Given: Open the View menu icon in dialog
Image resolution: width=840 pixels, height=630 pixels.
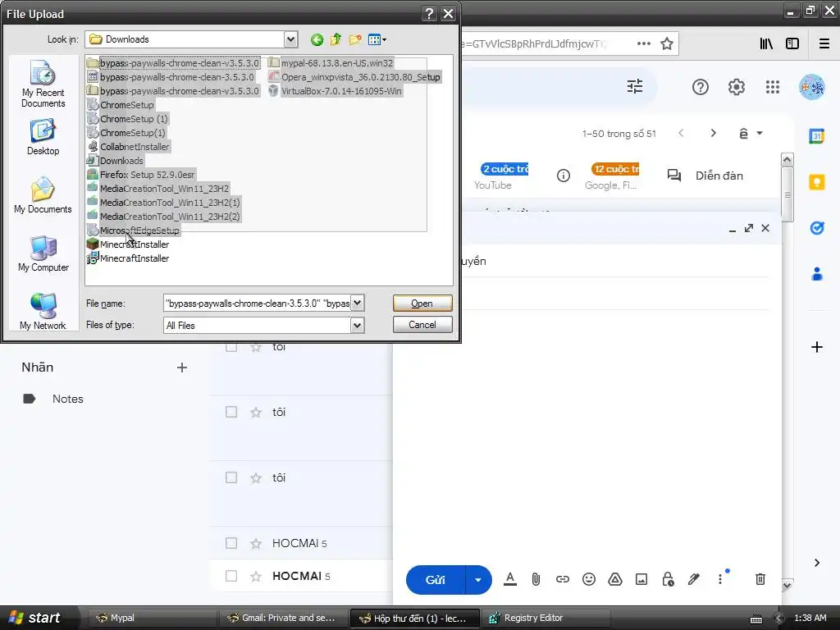Looking at the screenshot, I should [x=377, y=39].
